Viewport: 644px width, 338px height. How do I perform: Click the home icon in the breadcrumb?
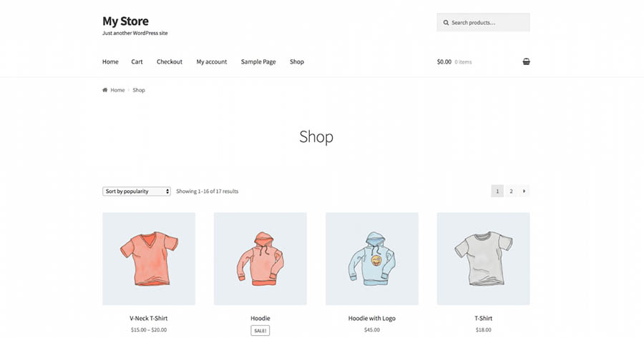[105, 90]
